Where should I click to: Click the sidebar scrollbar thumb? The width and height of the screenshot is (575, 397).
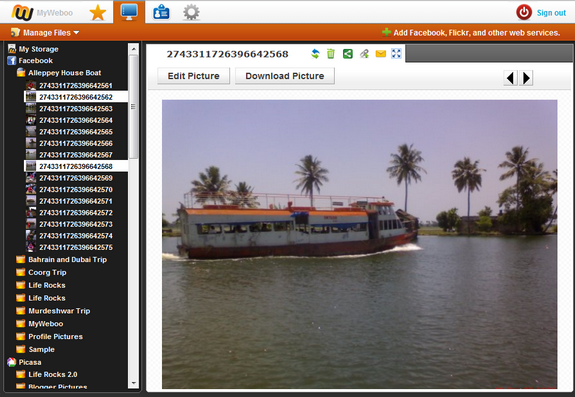133,107
